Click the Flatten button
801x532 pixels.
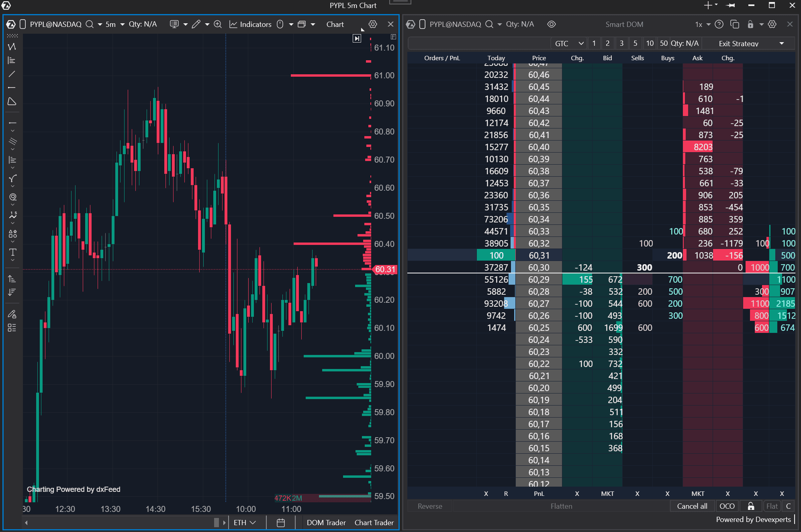[561, 506]
